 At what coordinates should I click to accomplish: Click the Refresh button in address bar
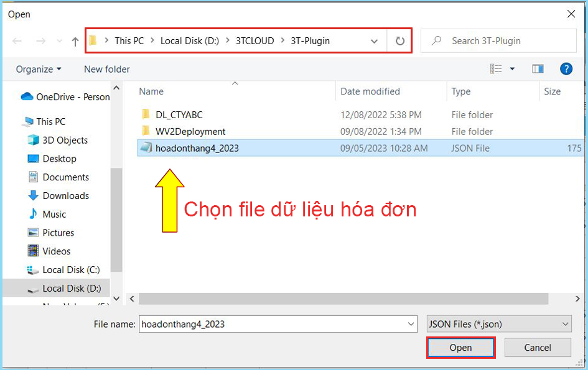399,41
